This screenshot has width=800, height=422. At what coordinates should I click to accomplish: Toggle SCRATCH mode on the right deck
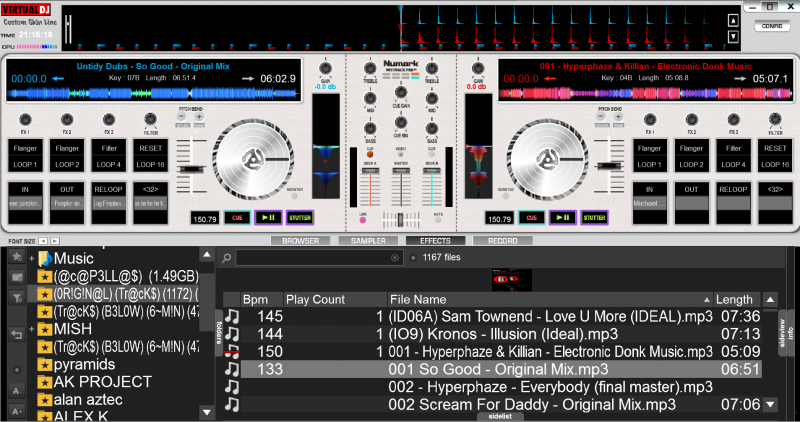pyautogui.click(x=506, y=195)
